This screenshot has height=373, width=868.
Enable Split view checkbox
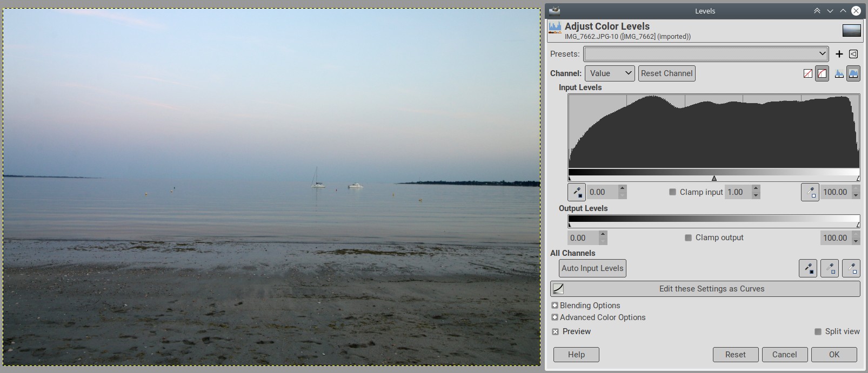coord(818,331)
